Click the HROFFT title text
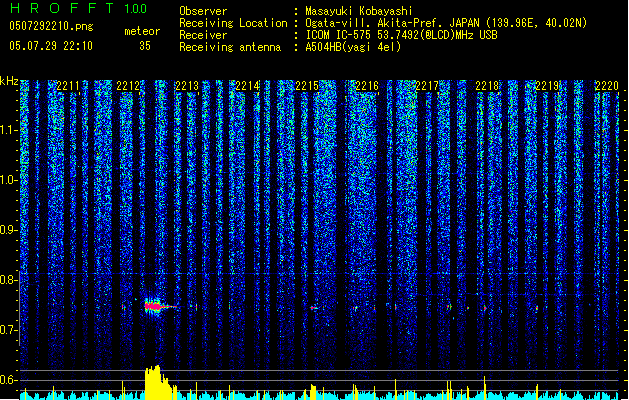 tap(62, 8)
